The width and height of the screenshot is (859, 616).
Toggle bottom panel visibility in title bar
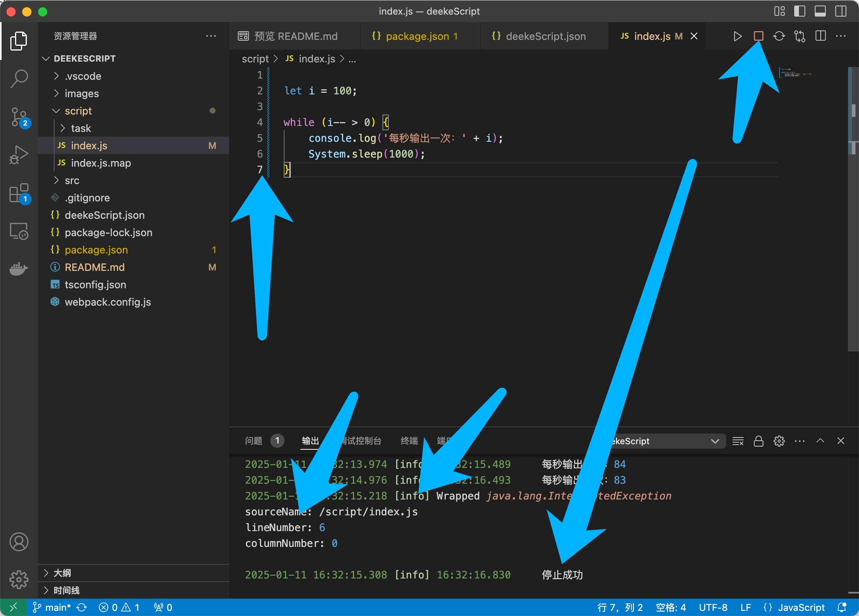point(820,11)
